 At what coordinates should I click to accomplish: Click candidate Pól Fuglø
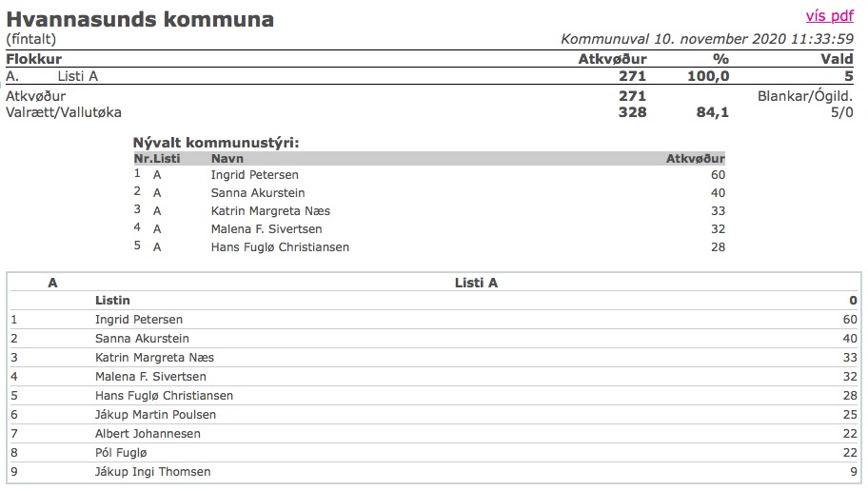pyautogui.click(x=121, y=453)
